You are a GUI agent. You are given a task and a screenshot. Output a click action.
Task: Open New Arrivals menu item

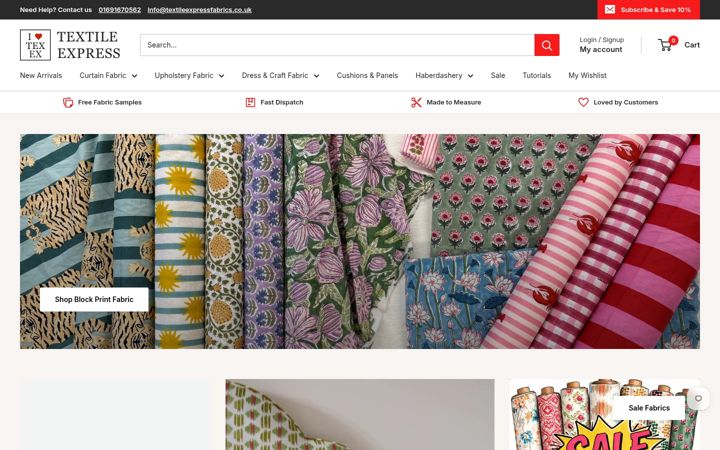(x=41, y=75)
